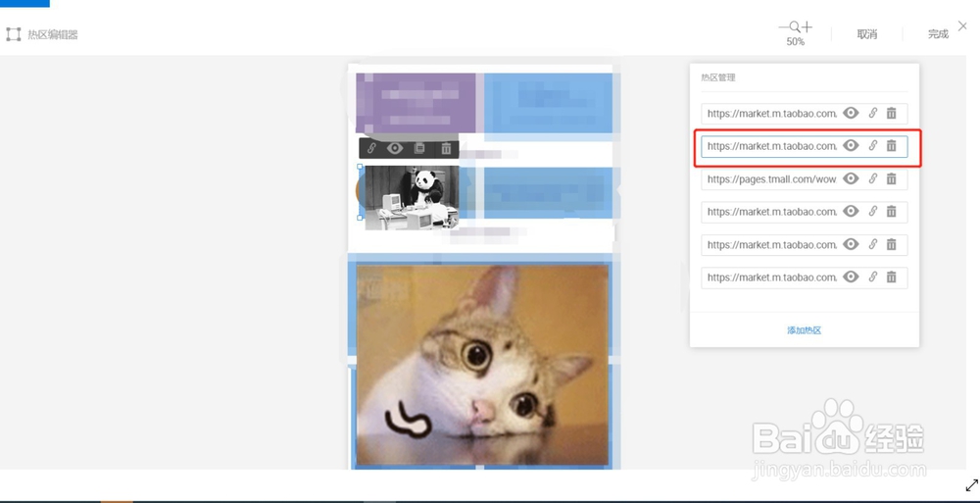Viewport: 980px width, 503px height.
Task: Edit link of fifth hotspot row
Action: click(x=873, y=244)
